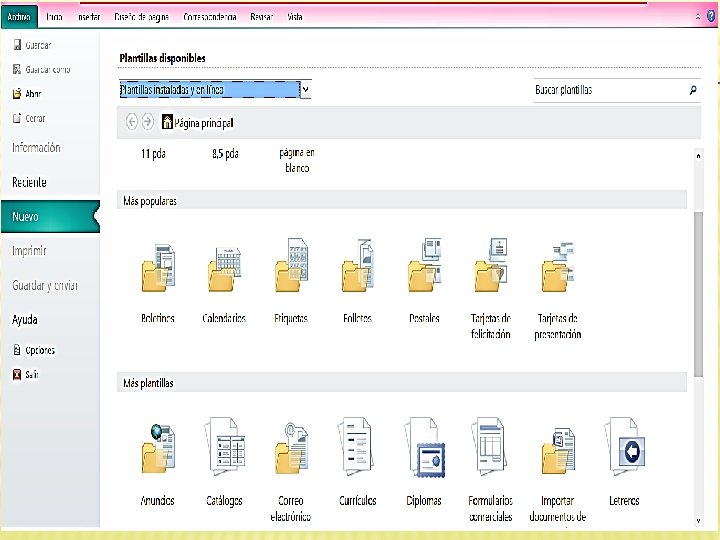
Task: Choose the 11 pda blank template
Action: 153,153
